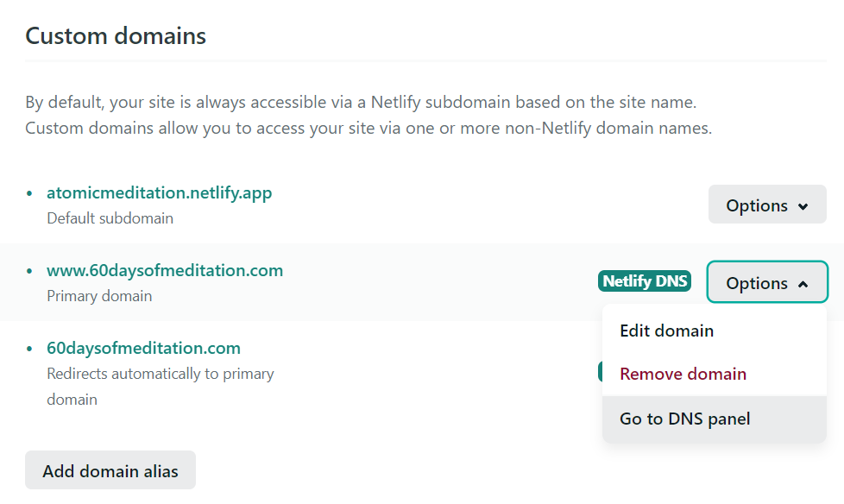Click the Netlify DNS badge beside the primary domain
This screenshot has width=844, height=504.
point(645,281)
